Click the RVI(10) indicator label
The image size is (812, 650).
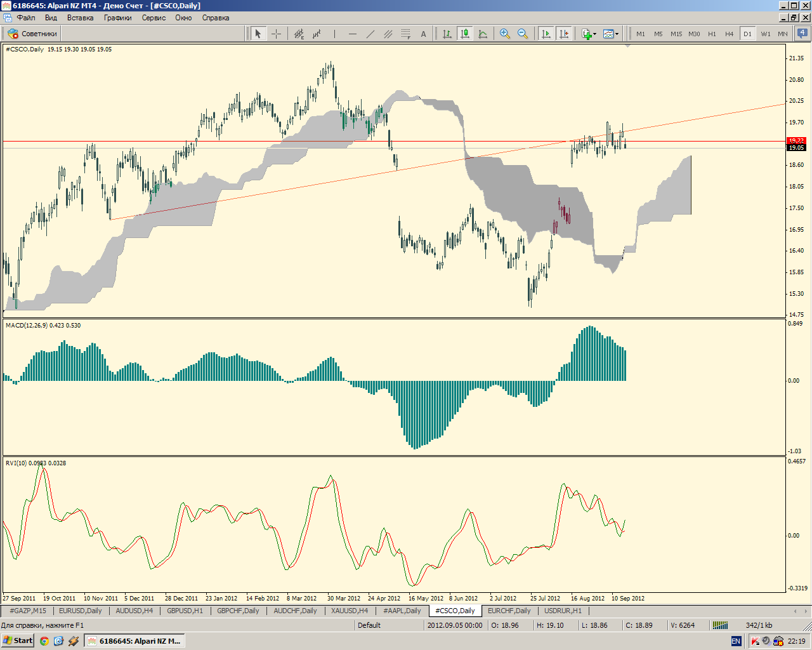click(36, 463)
